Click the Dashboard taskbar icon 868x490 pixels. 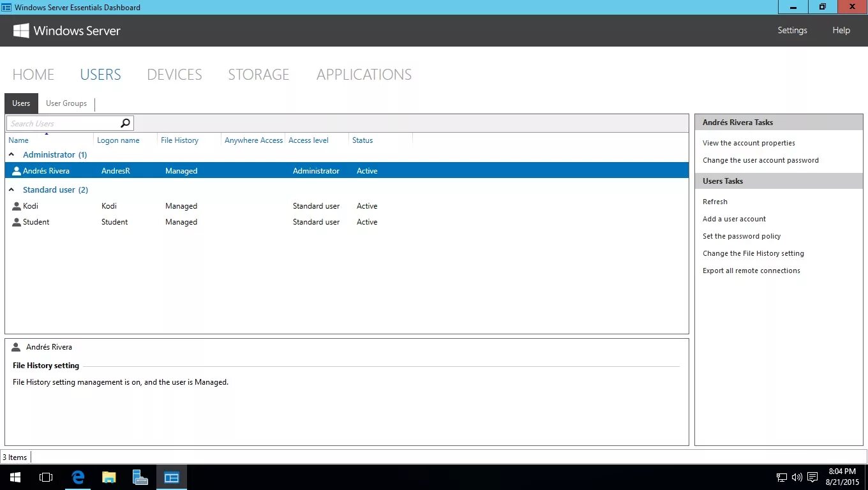point(172,477)
